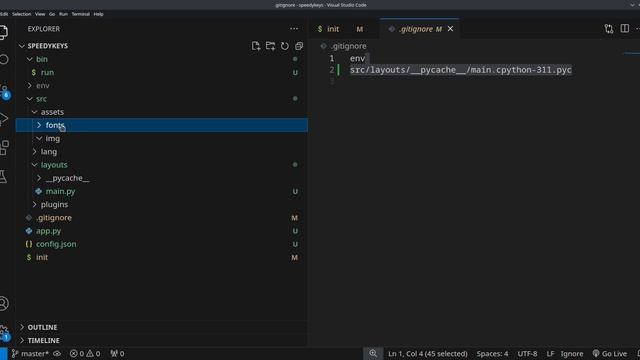The image size is (640, 360).
Task: Change indentation via Spaces: 4
Action: (x=492, y=353)
